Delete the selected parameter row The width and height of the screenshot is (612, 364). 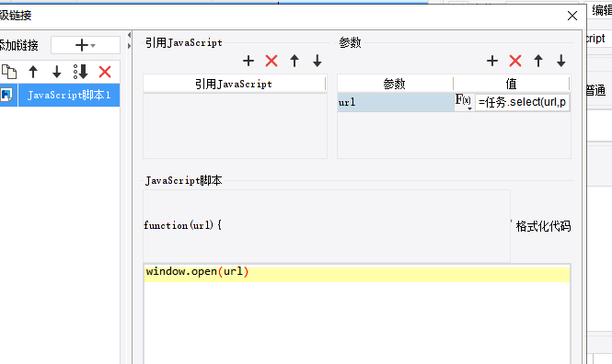(x=515, y=61)
